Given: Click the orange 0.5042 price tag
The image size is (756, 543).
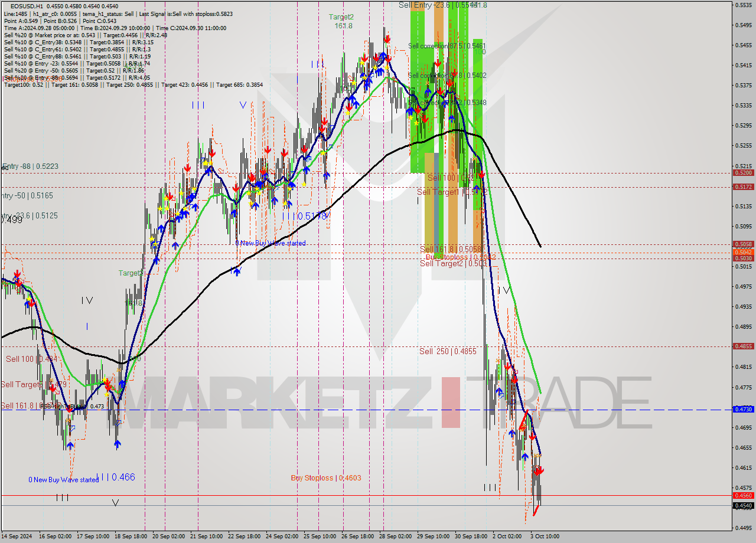Looking at the screenshot, I should pos(743,252).
